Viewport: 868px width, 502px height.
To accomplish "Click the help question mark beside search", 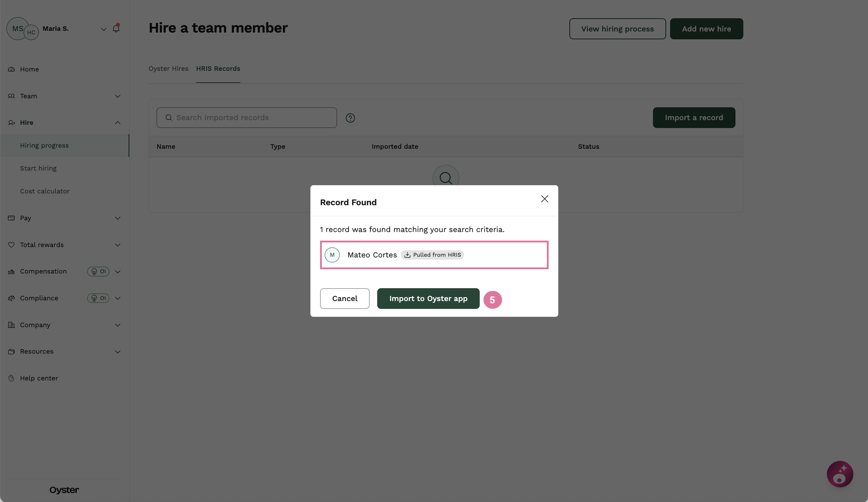I will pyautogui.click(x=350, y=118).
